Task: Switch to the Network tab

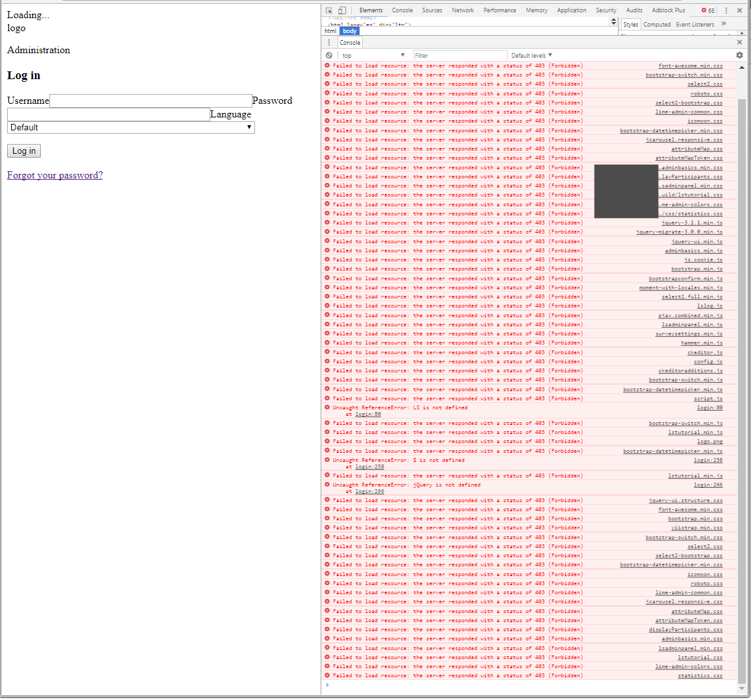Action: [463, 10]
